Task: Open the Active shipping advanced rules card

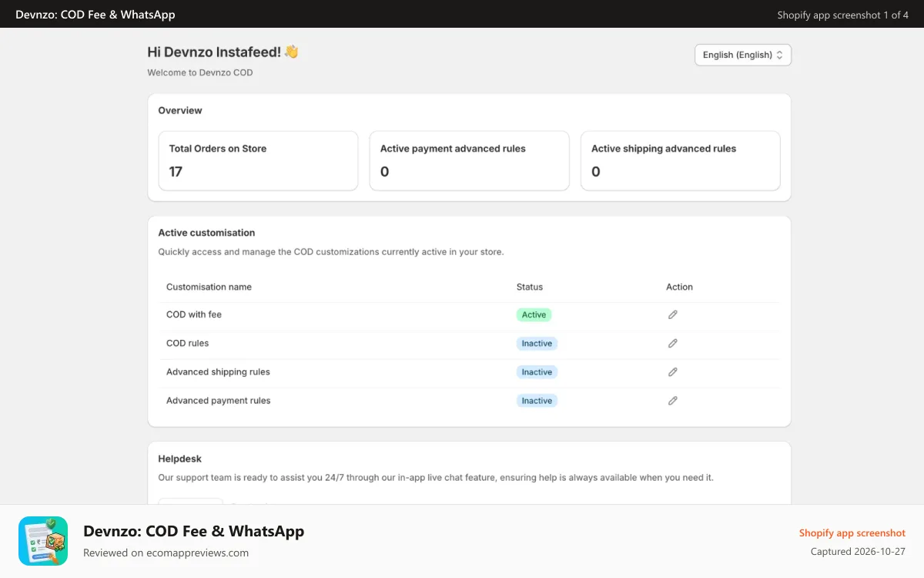Action: 680,160
